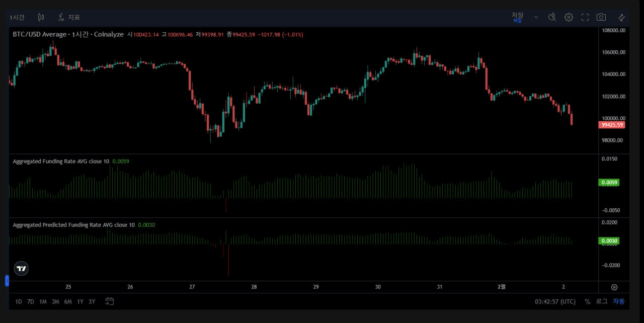Click the 저장 save button
The image size is (644, 323).
pos(518,17)
